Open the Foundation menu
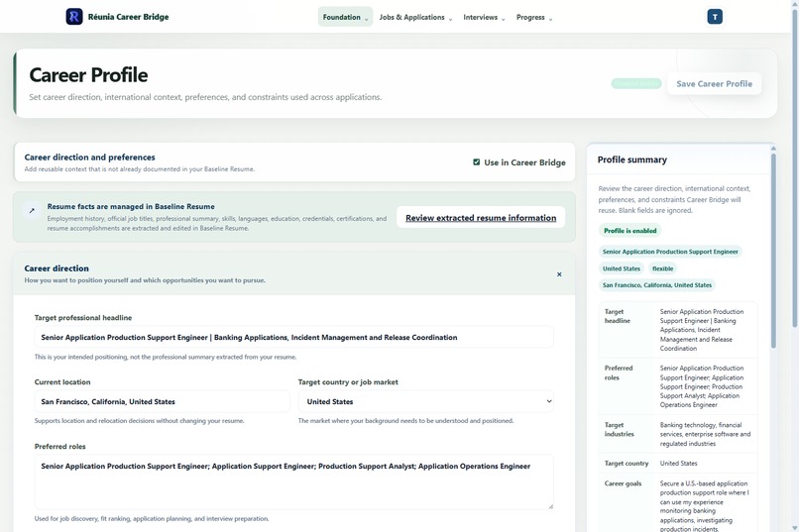Image resolution: width=799 pixels, height=532 pixels. point(345,17)
